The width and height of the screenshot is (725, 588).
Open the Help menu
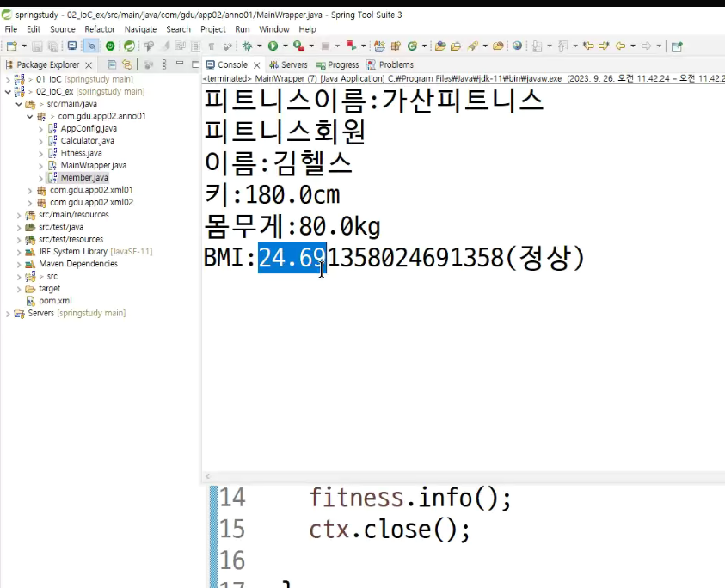coord(307,29)
